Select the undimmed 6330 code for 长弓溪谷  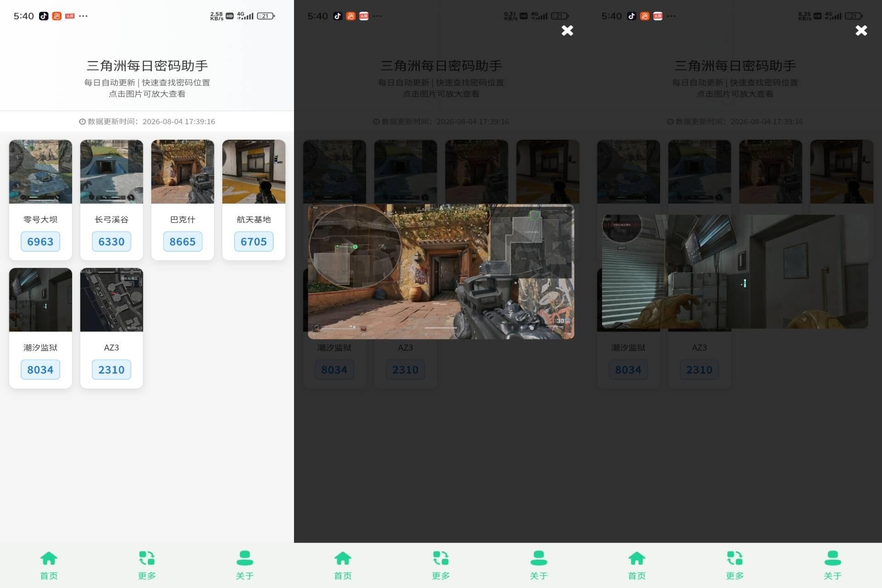(112, 242)
